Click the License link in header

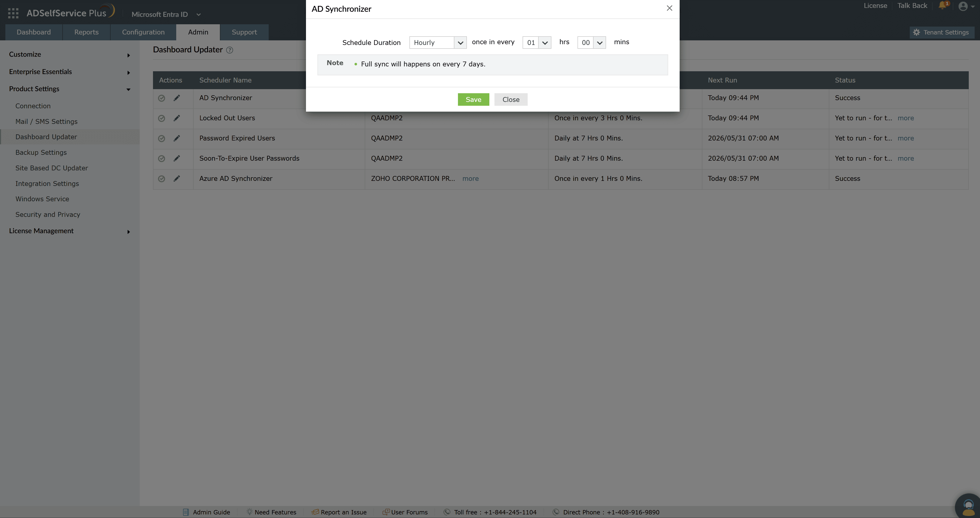coord(875,6)
